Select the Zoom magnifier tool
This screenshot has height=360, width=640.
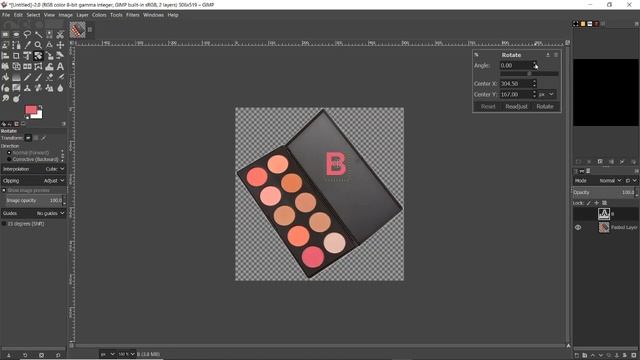(x=38, y=45)
